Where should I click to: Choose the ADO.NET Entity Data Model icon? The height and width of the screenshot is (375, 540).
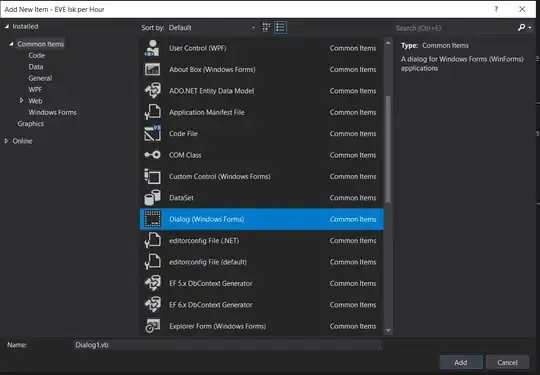click(152, 91)
